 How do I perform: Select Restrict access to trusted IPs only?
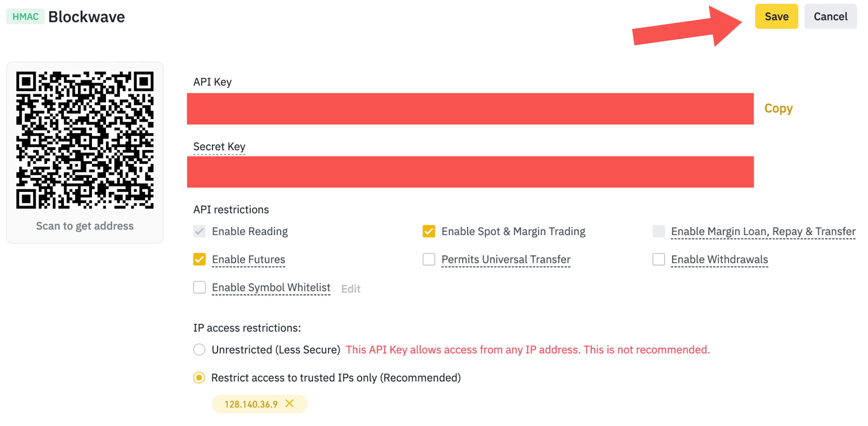[x=199, y=377]
